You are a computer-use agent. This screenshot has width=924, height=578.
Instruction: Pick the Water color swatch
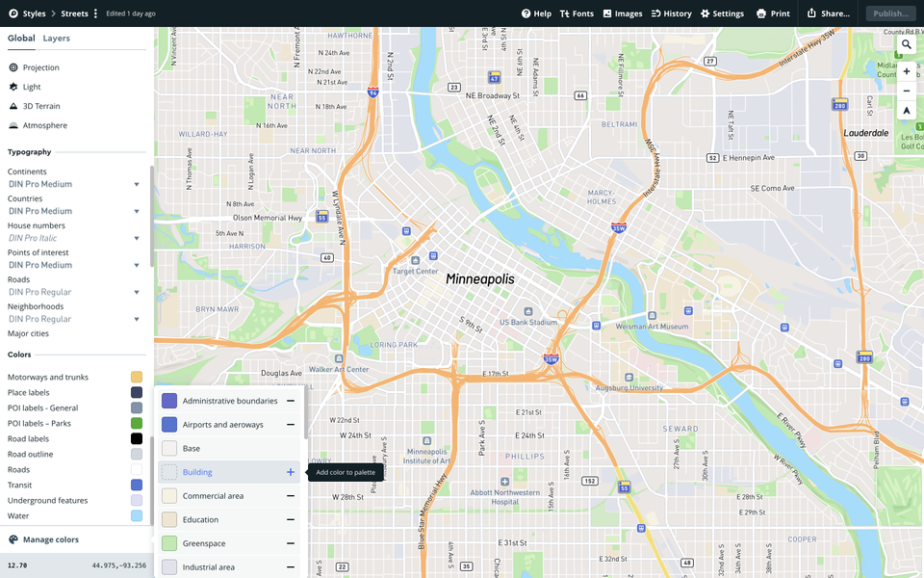tap(137, 515)
